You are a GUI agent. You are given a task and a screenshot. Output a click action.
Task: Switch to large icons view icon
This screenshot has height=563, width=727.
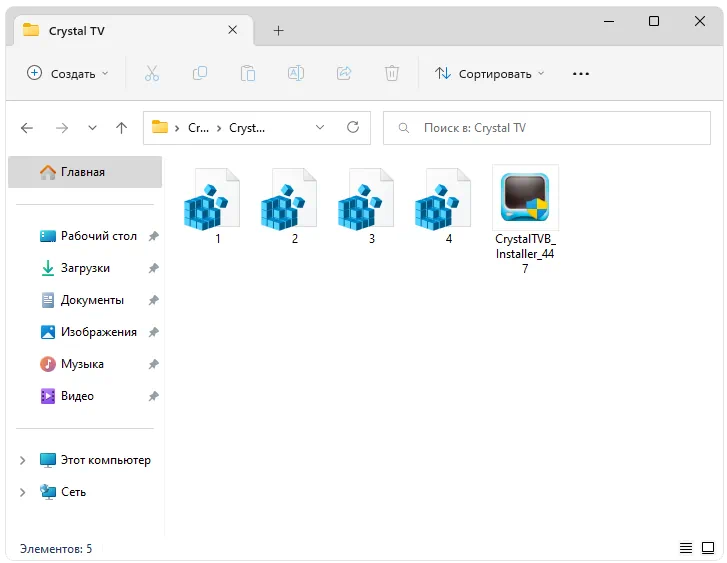tap(708, 548)
